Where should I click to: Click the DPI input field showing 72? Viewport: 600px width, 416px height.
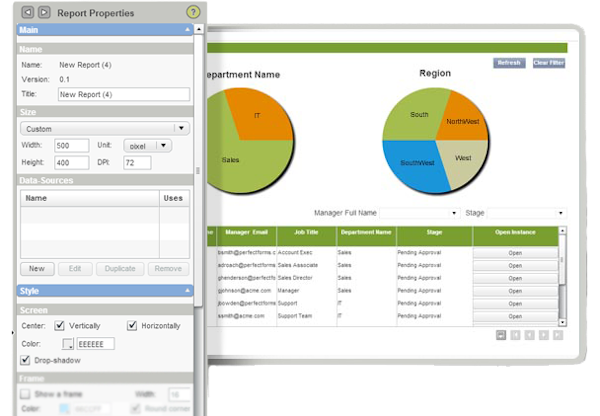(137, 163)
